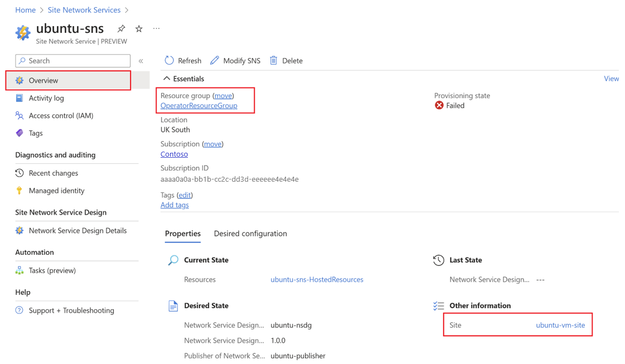Click the Add tags link
This screenshot has height=364, width=625.
[x=175, y=205]
